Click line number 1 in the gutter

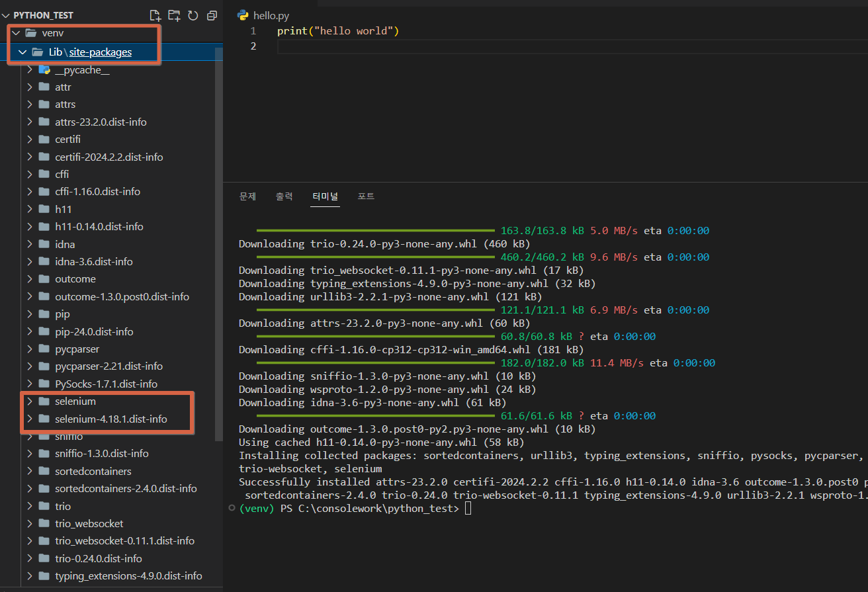(x=253, y=31)
